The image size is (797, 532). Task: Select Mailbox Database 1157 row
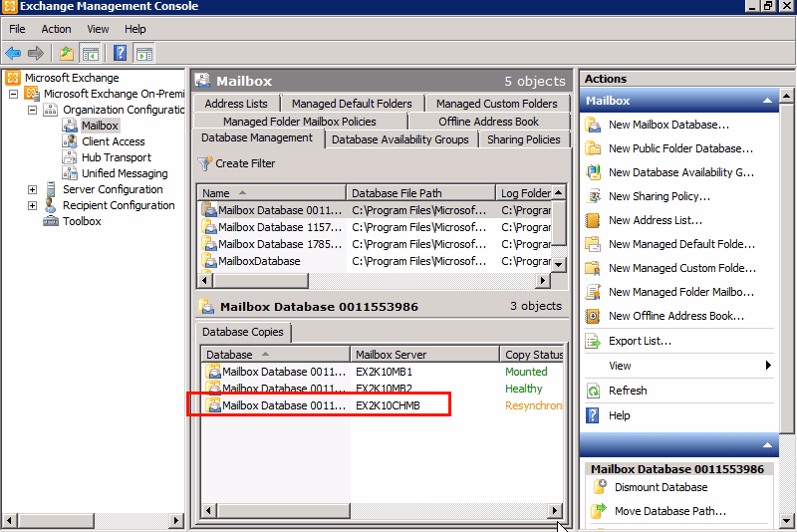coord(376,227)
